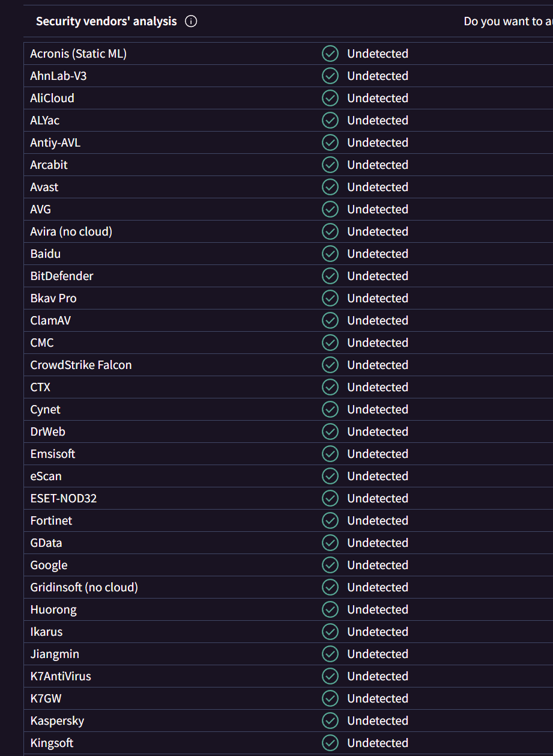Select the Security vendors' analysis heading
This screenshot has height=756, width=553.
106,22
